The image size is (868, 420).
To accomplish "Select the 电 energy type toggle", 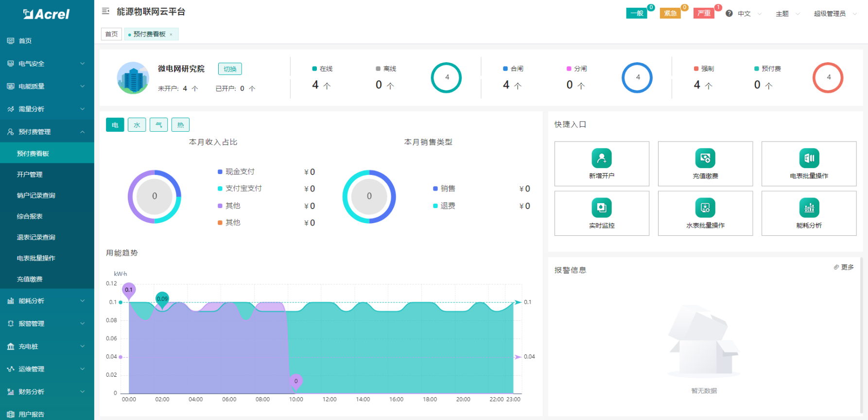I will click(x=115, y=125).
